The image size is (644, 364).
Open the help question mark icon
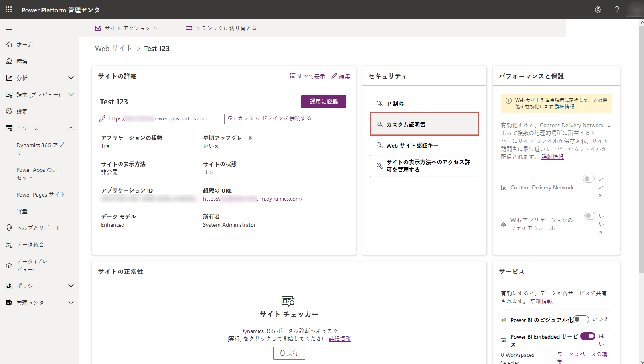point(617,10)
